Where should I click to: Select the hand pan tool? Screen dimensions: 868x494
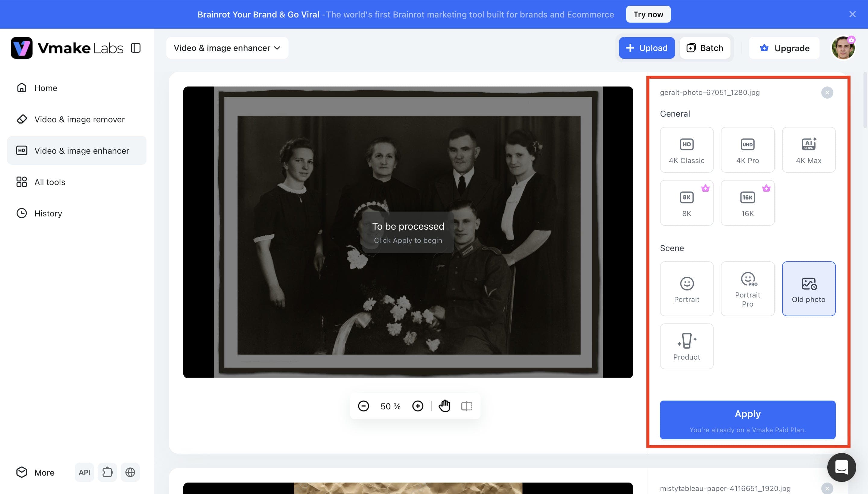(444, 406)
